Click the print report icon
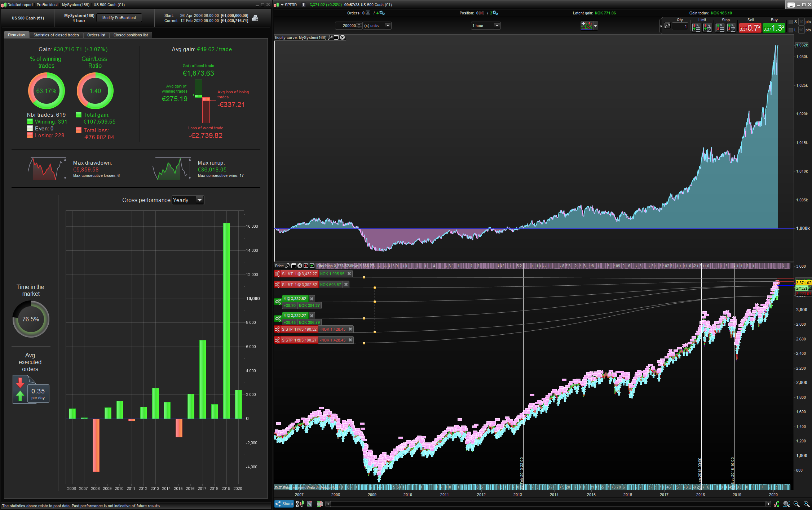 coord(255,18)
